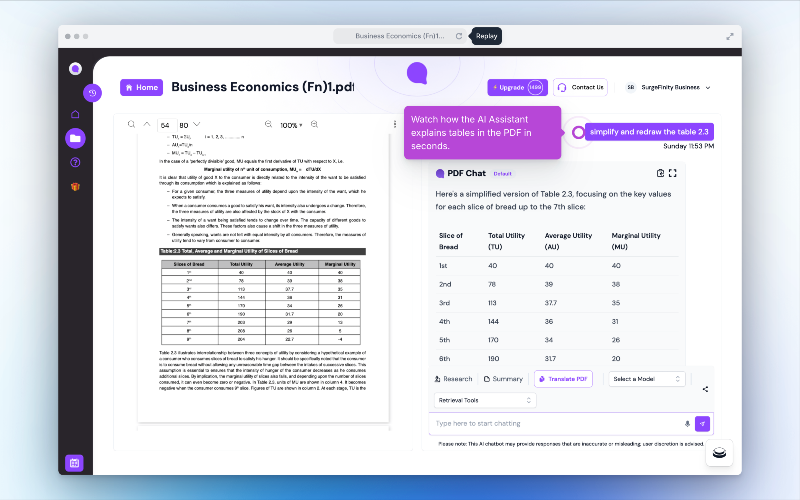Click the browser address bar title
Viewport: 800px width, 500px height.
point(399,36)
